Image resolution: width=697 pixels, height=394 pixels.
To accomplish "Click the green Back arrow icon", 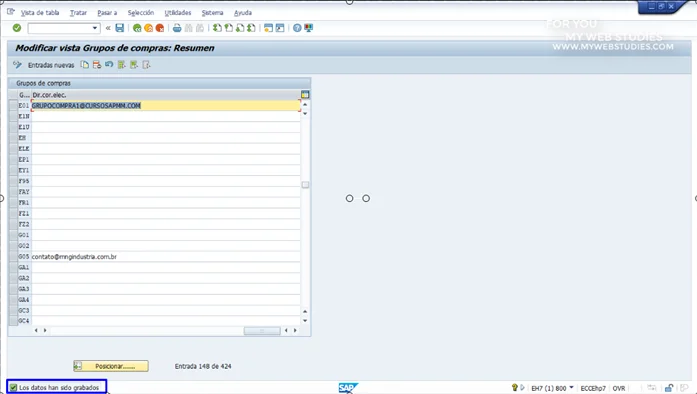I will (x=137, y=28).
